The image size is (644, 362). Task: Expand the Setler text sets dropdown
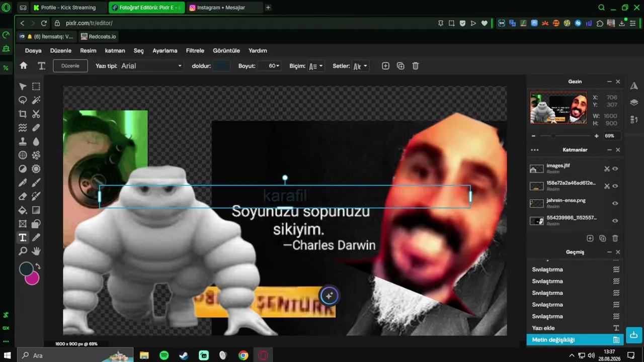click(360, 66)
